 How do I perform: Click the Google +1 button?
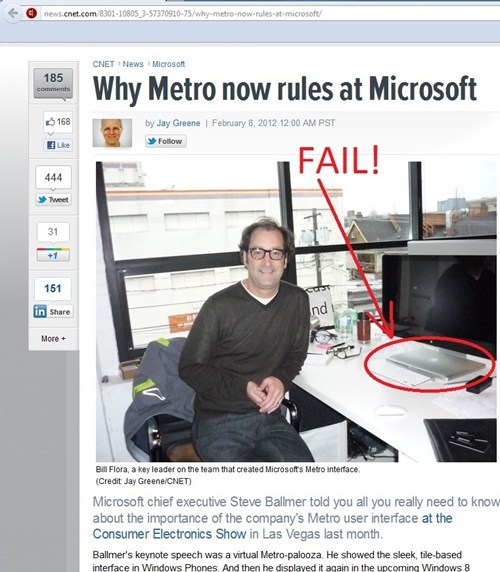53,255
